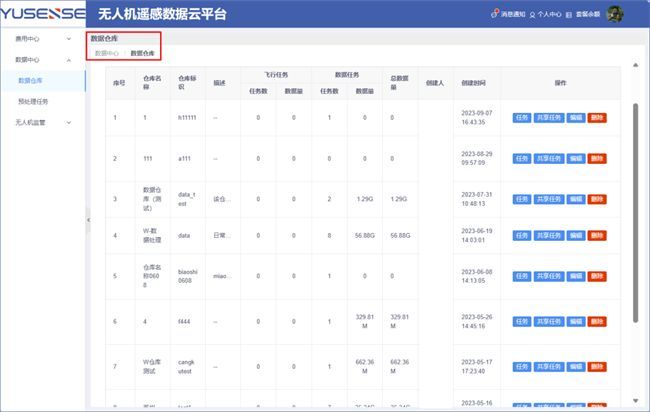Select 数据仓库 in the sidebar

(x=31, y=80)
